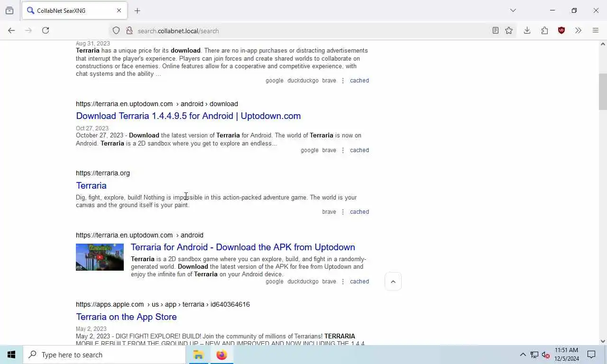Open the Firefox View icon in tab strip

pos(9,10)
